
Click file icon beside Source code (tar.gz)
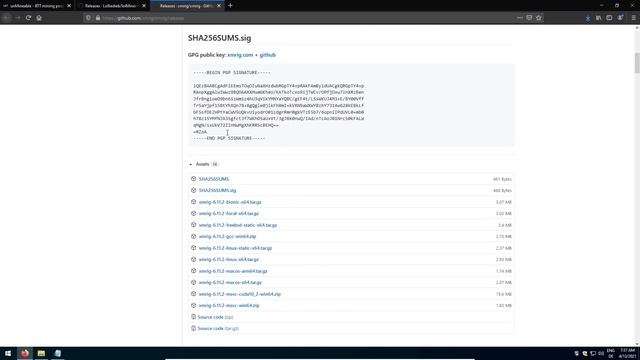193,328
